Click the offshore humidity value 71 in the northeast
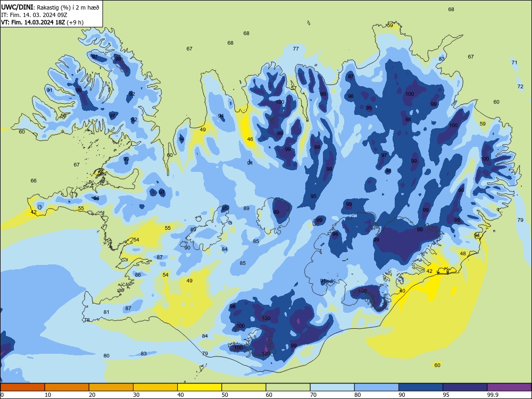This screenshot has height=399, width=532. point(514,62)
